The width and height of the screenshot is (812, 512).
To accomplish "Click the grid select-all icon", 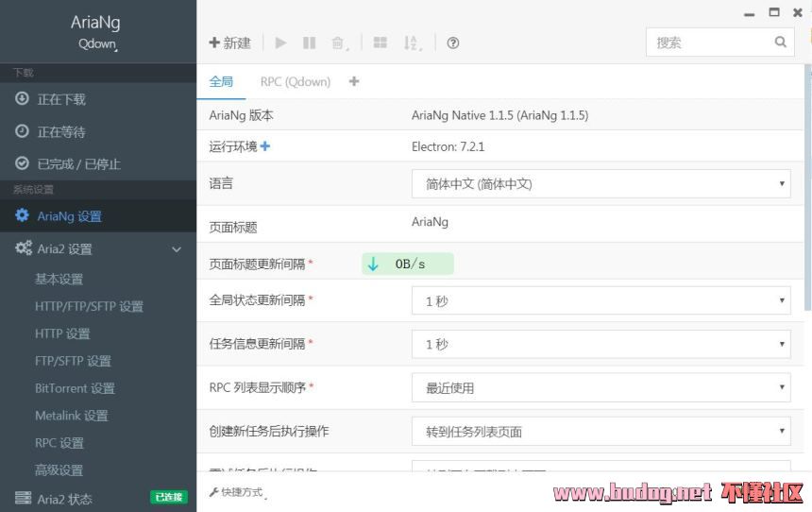I will pyautogui.click(x=381, y=43).
